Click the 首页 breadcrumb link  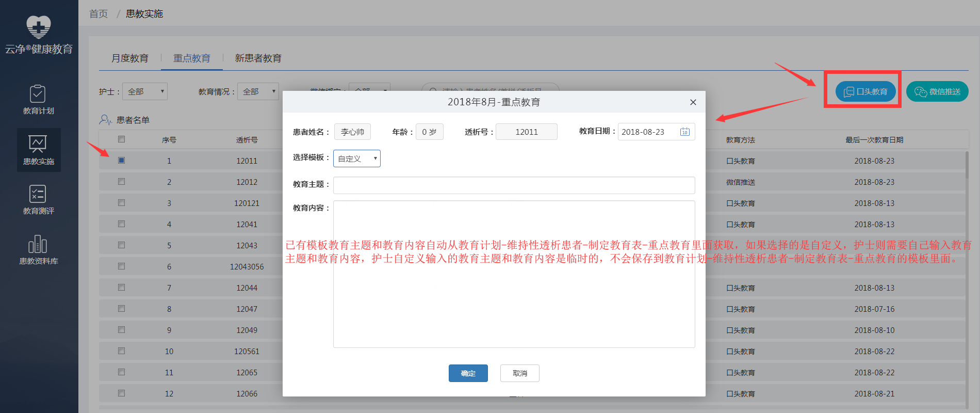(x=99, y=14)
